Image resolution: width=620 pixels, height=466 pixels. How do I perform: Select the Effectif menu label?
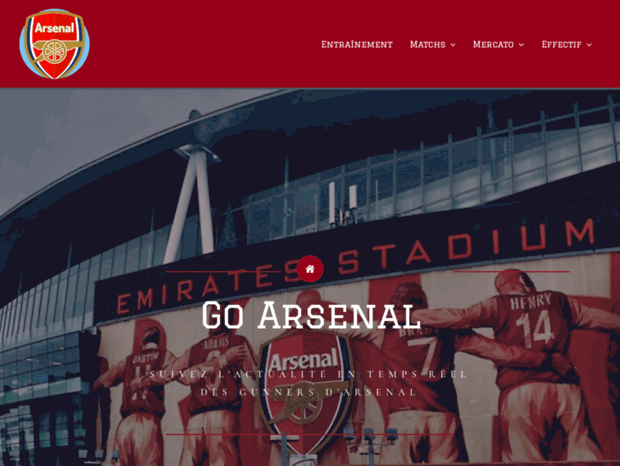[x=561, y=45]
